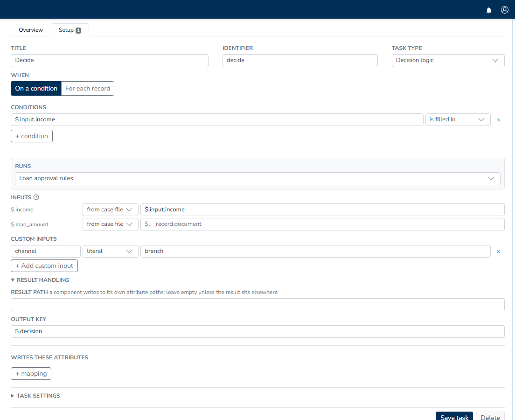Remove the channel custom input
515x420 pixels.
[x=499, y=252]
